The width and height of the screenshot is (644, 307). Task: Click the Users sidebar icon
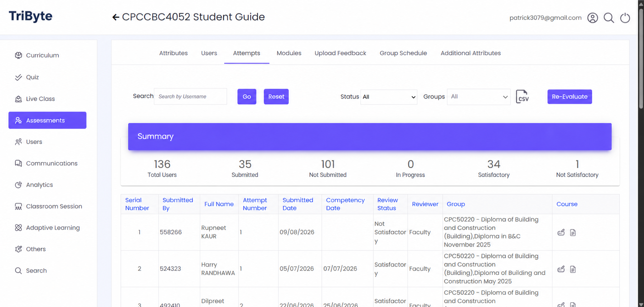pyautogui.click(x=18, y=142)
